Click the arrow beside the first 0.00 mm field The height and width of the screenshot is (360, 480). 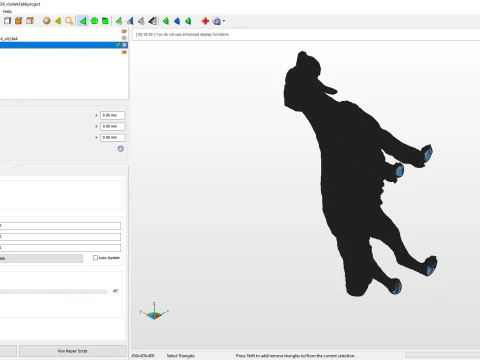96,115
